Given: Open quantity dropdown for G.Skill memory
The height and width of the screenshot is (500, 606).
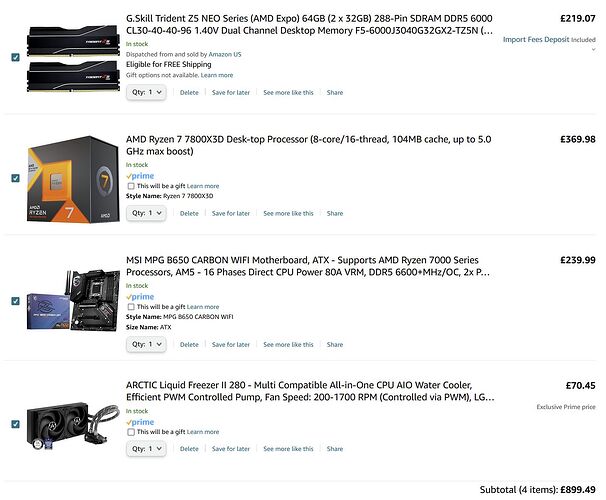Looking at the screenshot, I should click(x=146, y=92).
